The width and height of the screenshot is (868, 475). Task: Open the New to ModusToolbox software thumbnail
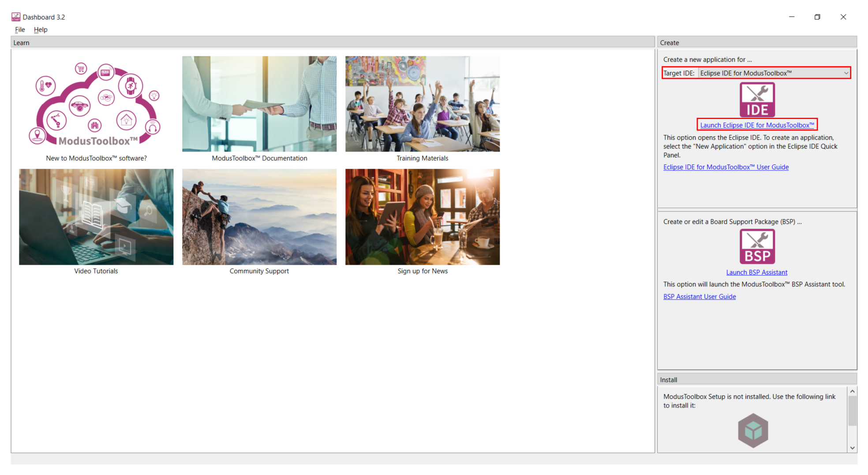(96, 104)
